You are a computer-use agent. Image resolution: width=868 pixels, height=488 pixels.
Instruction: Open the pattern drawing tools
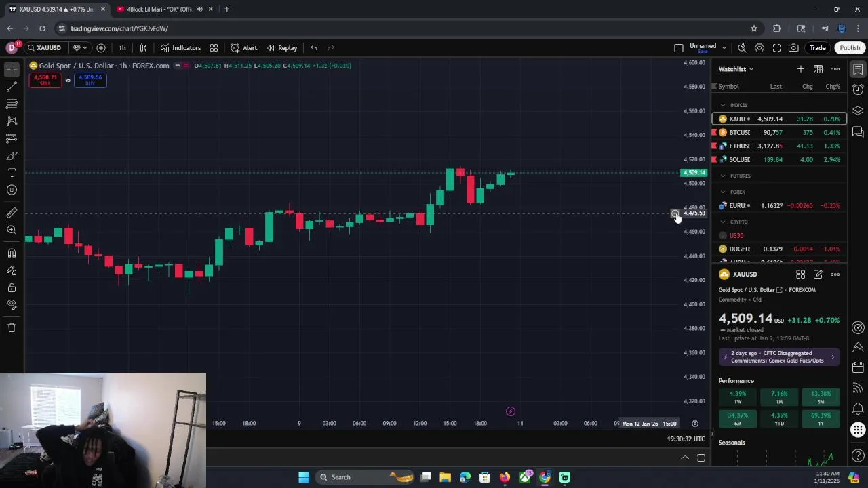12,121
